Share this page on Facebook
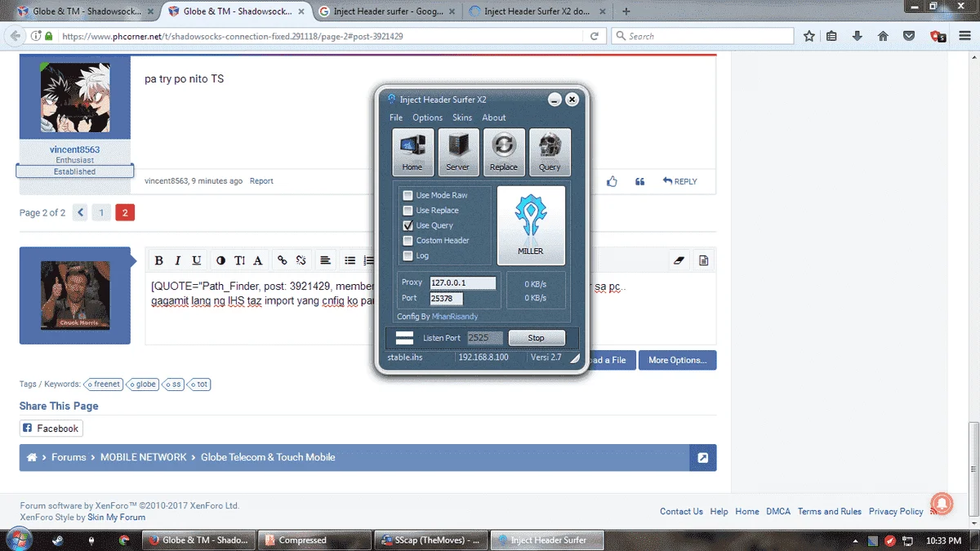This screenshot has width=980, height=551. coord(51,429)
